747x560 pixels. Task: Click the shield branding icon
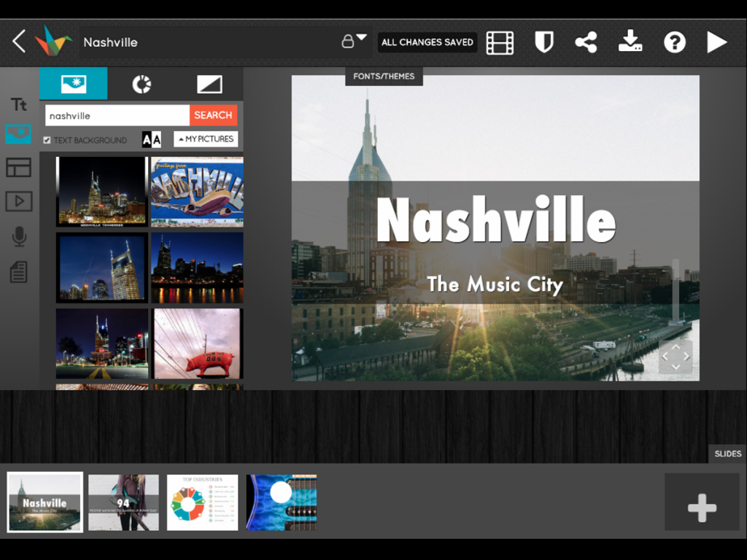(543, 42)
